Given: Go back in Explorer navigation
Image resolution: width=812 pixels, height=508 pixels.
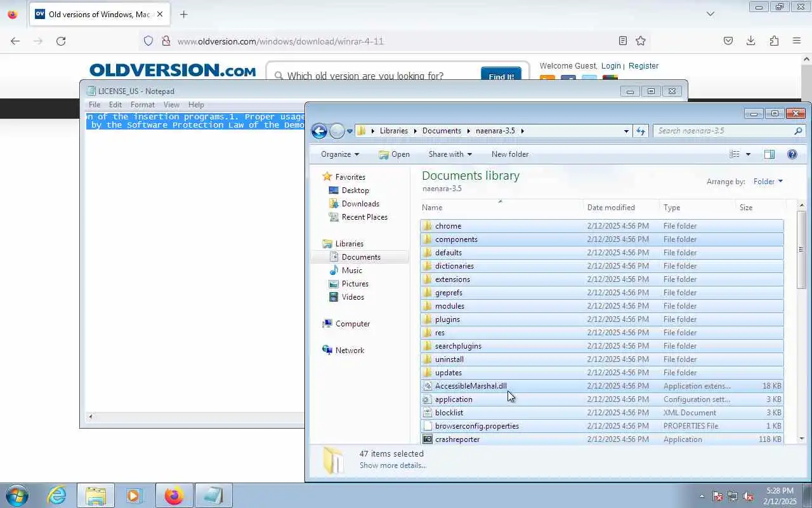Looking at the screenshot, I should (x=319, y=131).
